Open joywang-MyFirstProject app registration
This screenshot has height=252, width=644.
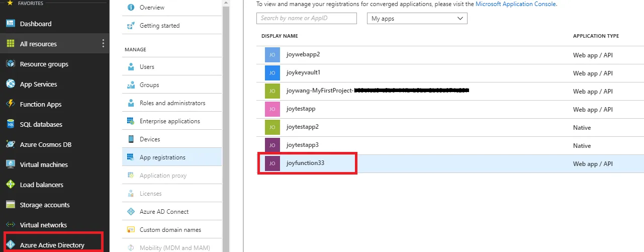pos(450,91)
